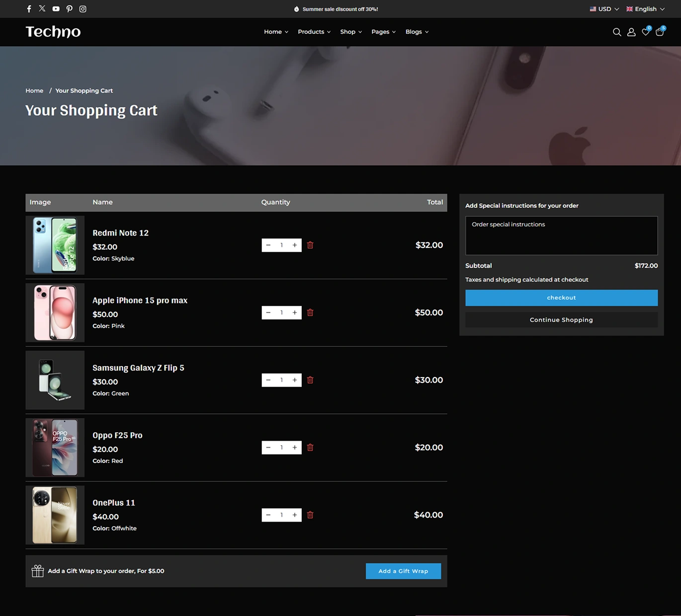The width and height of the screenshot is (681, 616).
Task: Click Redmi Note 12 quantity value field
Action: [281, 245]
